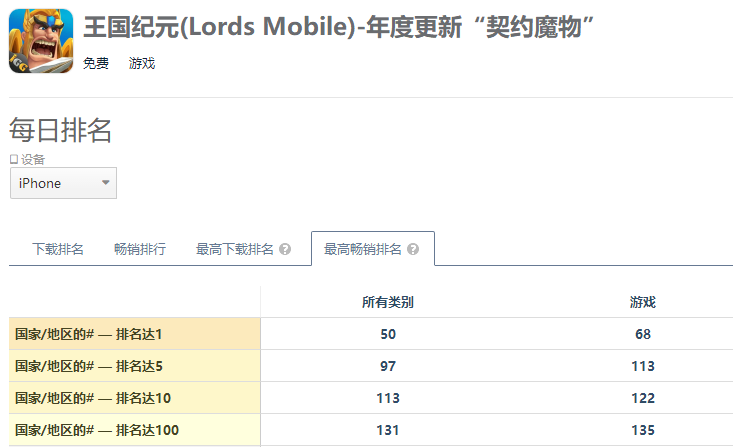The image size is (733, 447).
Task: Click the value 97 in 排名达5 row
Action: pyautogui.click(x=388, y=366)
